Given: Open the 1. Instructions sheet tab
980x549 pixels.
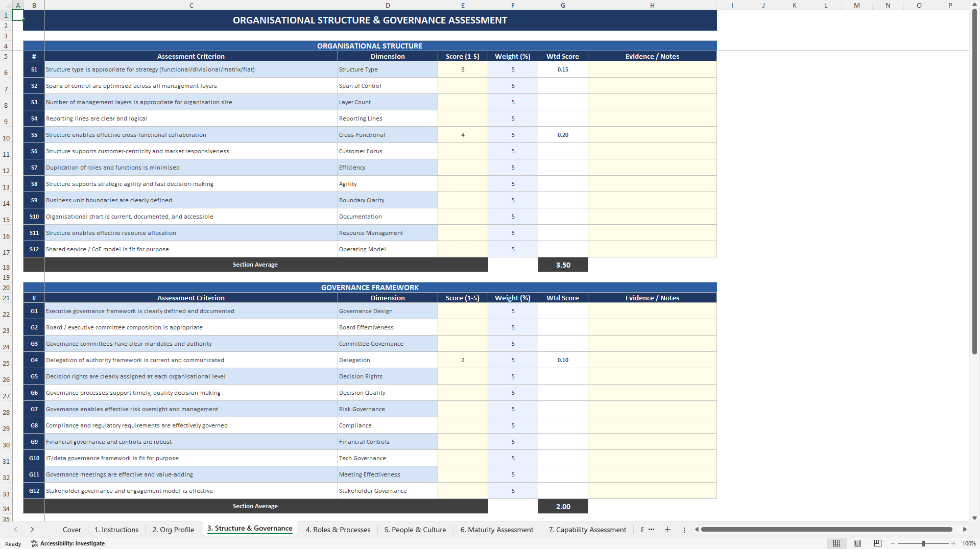Looking at the screenshot, I should point(116,530).
